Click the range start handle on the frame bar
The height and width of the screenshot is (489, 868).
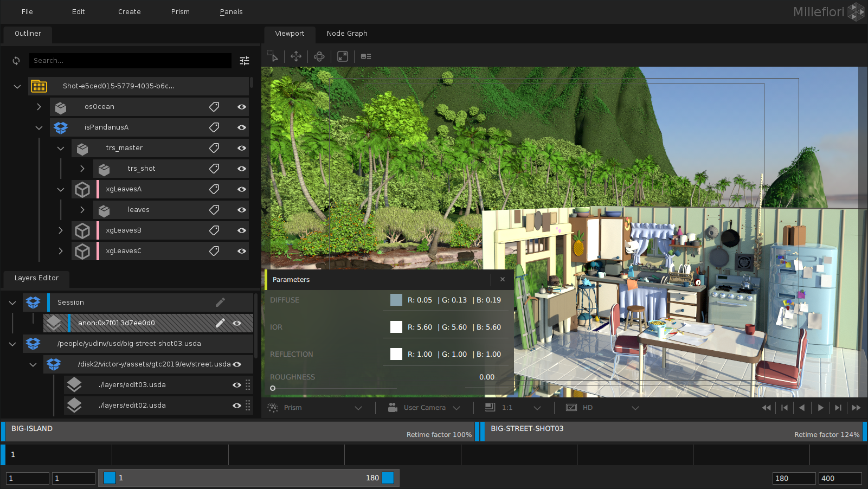(x=110, y=478)
